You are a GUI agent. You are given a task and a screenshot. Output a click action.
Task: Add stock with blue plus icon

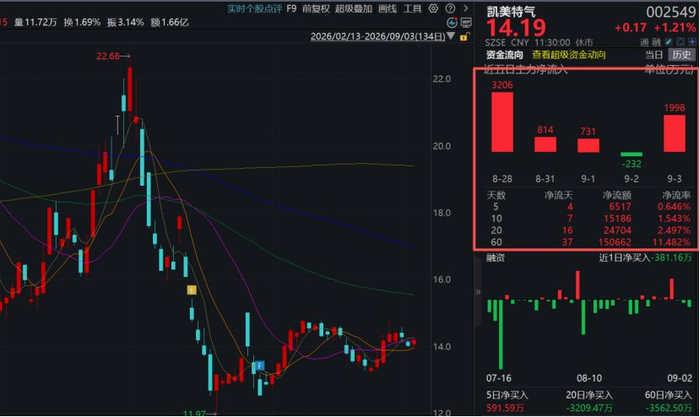point(692,42)
